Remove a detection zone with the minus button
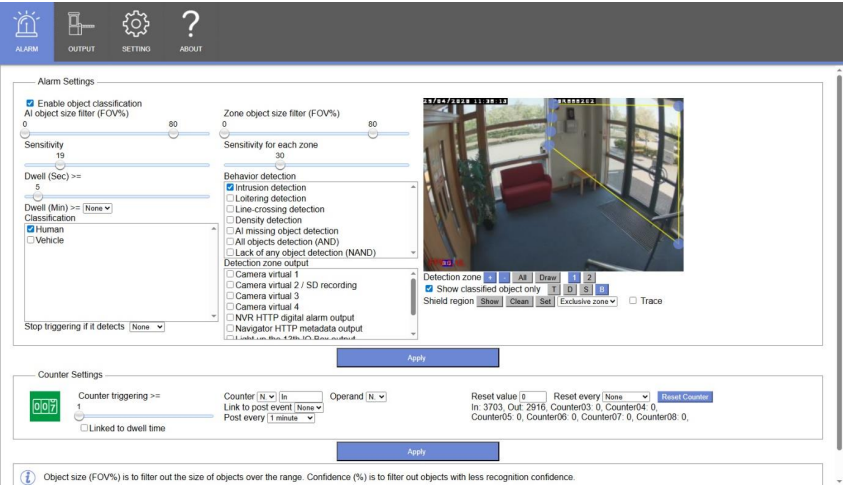This screenshot has width=846, height=486. click(x=504, y=278)
